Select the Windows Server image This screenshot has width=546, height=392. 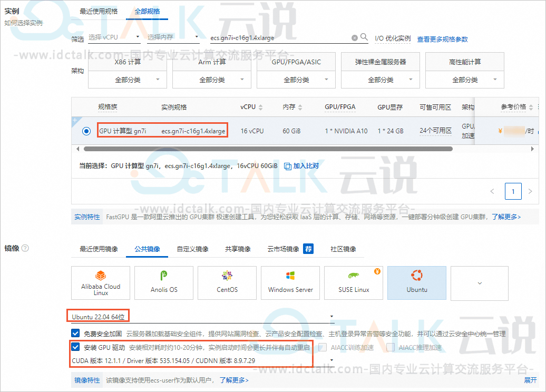coord(290,283)
